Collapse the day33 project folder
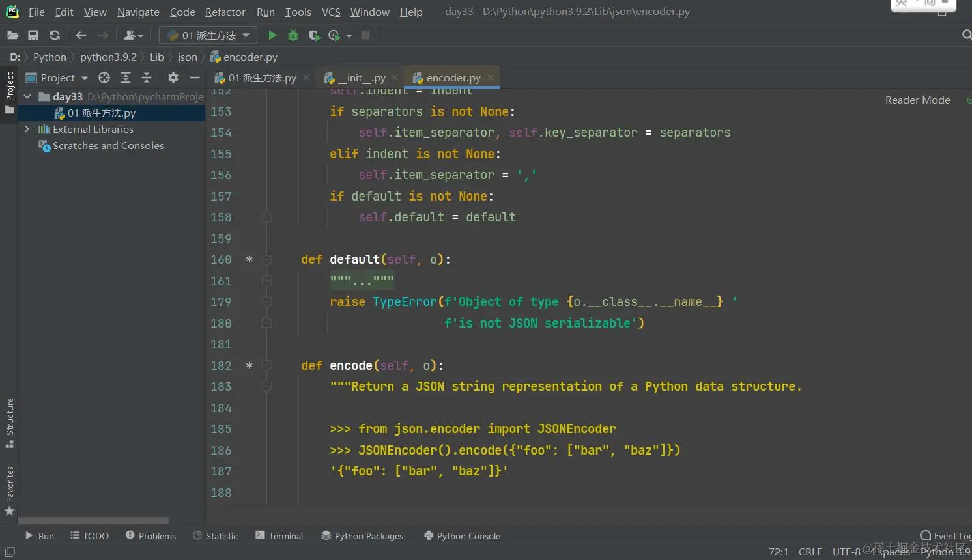 pyautogui.click(x=27, y=96)
